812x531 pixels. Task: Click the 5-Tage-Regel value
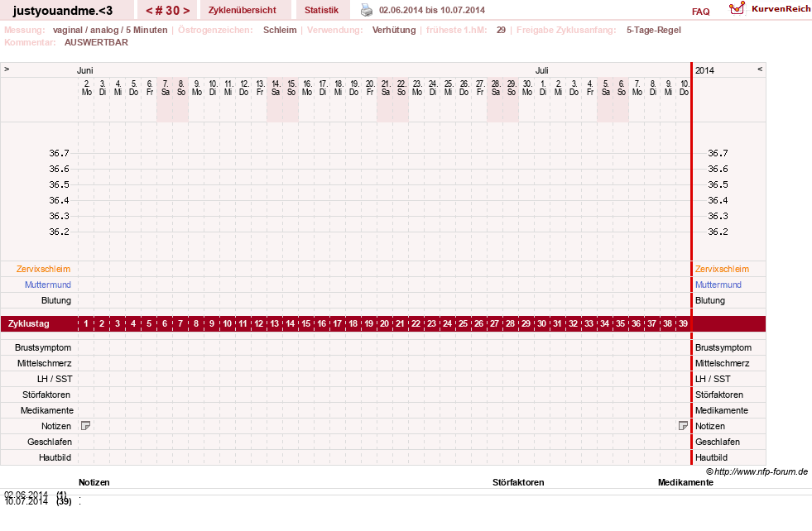point(654,30)
